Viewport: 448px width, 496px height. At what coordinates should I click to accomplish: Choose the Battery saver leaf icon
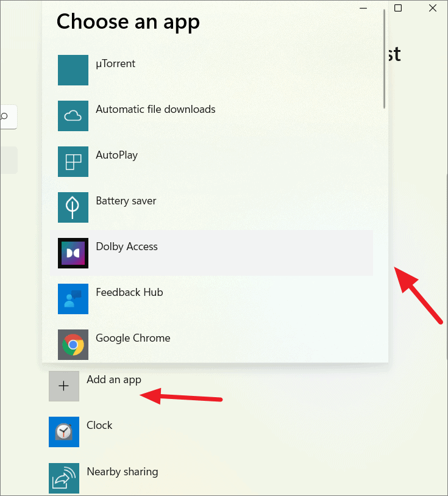[73, 207]
